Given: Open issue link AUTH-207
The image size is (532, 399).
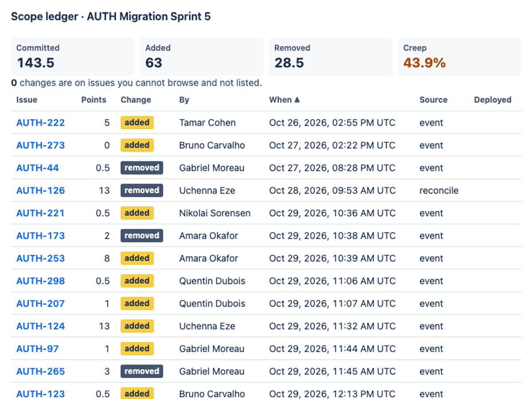Looking at the screenshot, I should 40,304.
